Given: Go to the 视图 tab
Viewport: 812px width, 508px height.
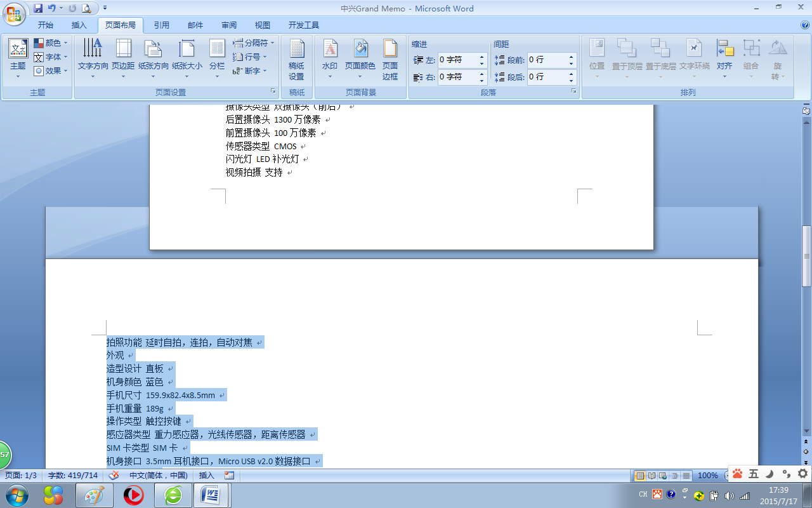Looking at the screenshot, I should point(263,25).
